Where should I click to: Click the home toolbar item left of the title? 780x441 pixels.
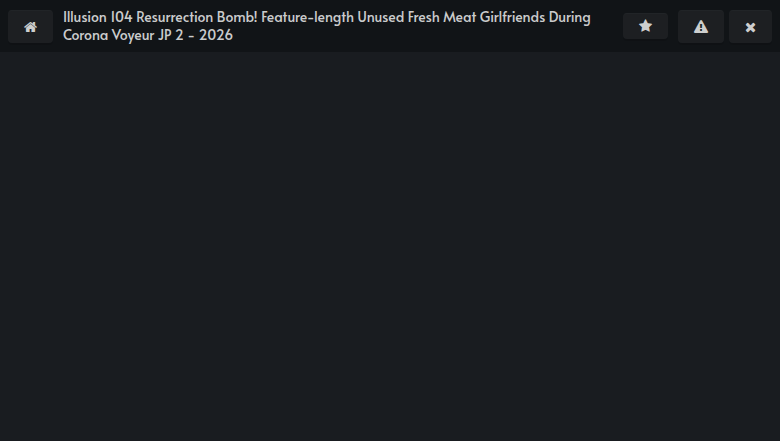click(x=30, y=27)
